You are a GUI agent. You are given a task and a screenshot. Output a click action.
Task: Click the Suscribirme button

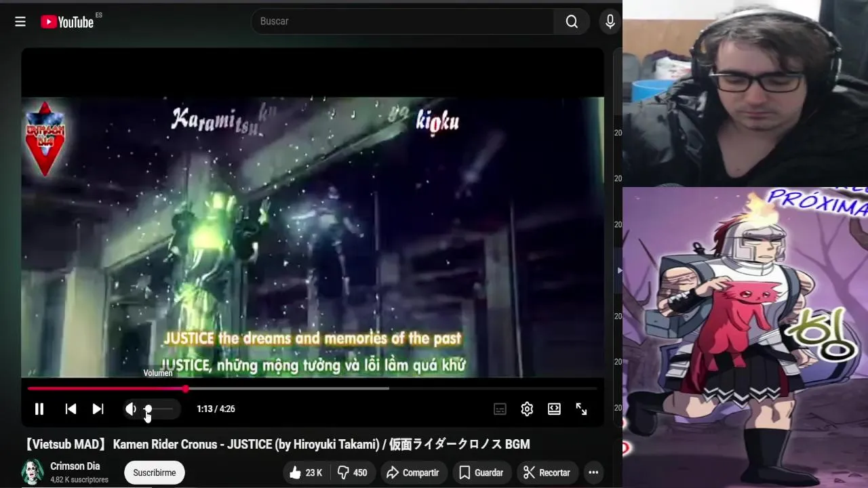154,472
